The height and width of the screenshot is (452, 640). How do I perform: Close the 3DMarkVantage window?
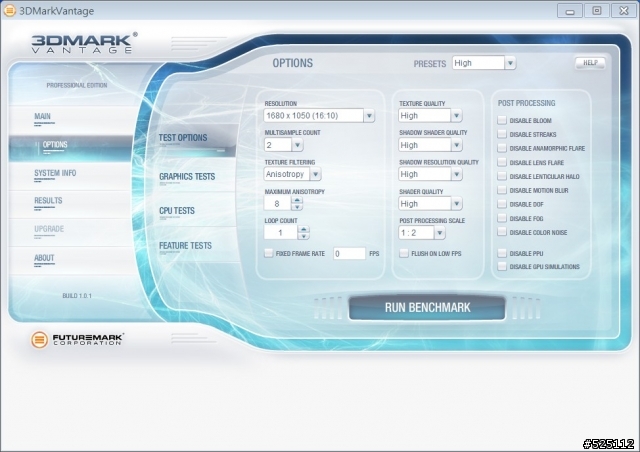click(624, 11)
